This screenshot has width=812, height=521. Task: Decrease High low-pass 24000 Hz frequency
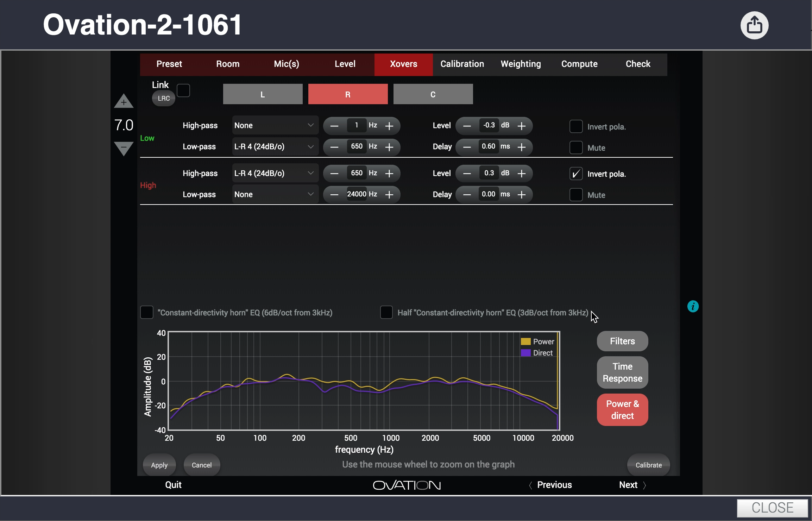click(334, 195)
